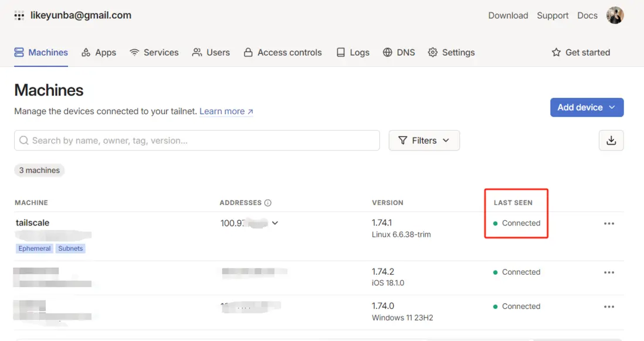Click the info icon beside ADDRESSES
Image resolution: width=644 pixels, height=341 pixels.
tap(268, 203)
